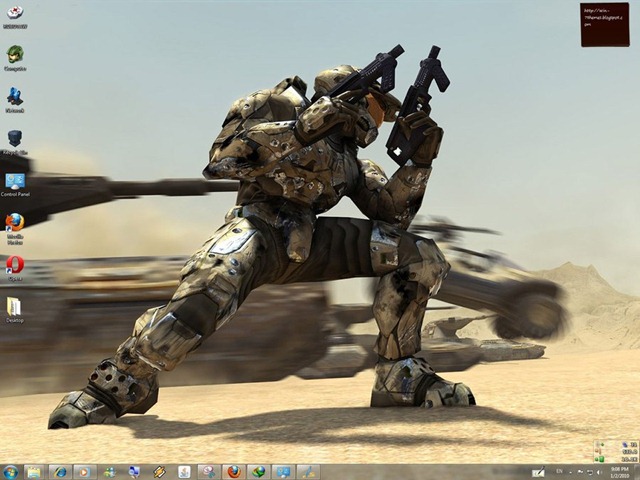Viewport: 640px width, 480px height.
Task: Open the pink chat bubble taskbar icon
Action: pos(209,472)
